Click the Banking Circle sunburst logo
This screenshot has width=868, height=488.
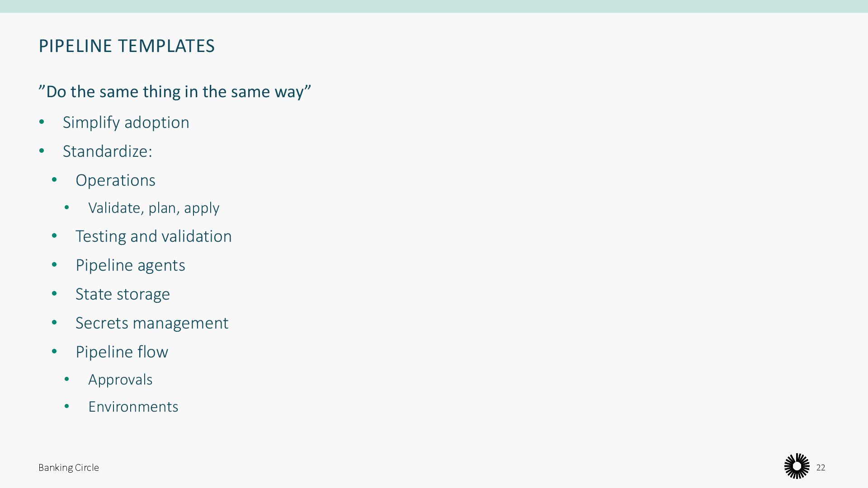click(797, 466)
